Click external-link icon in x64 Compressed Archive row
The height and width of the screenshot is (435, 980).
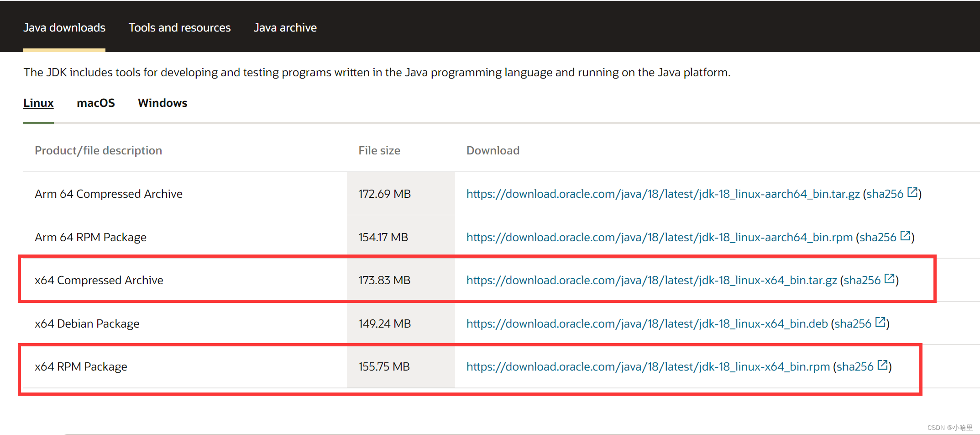[889, 279]
